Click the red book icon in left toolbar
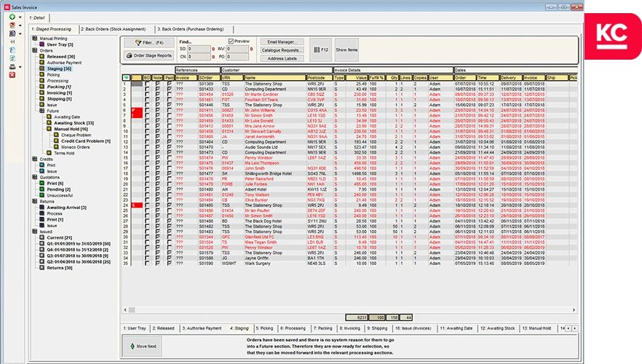642x364 pixels. [12, 25]
